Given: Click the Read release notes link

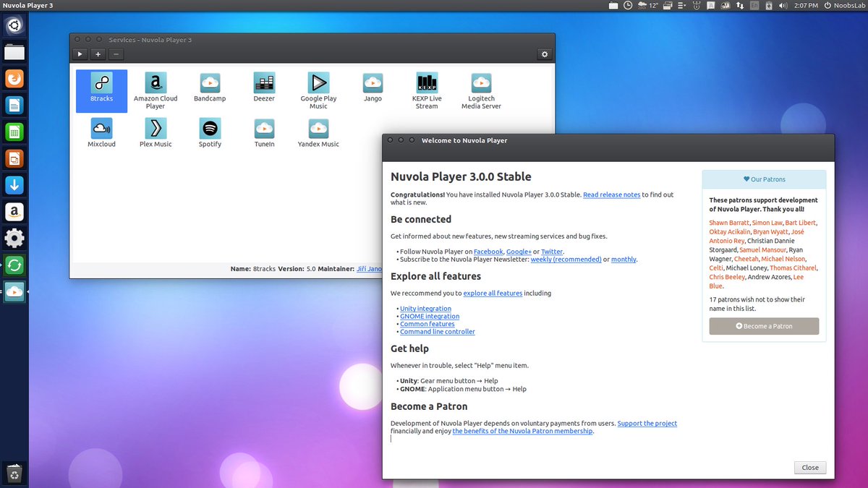Looking at the screenshot, I should 611,194.
